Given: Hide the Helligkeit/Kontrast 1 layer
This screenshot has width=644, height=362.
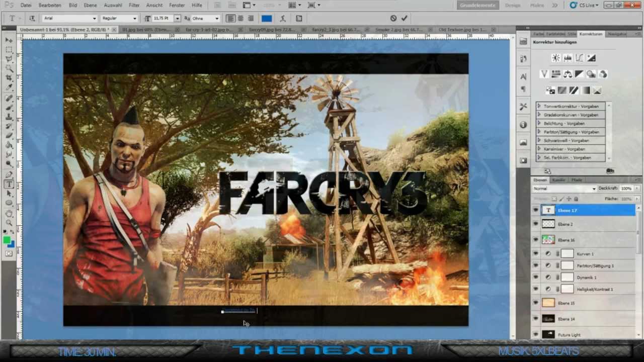Looking at the screenshot, I should [536, 289].
